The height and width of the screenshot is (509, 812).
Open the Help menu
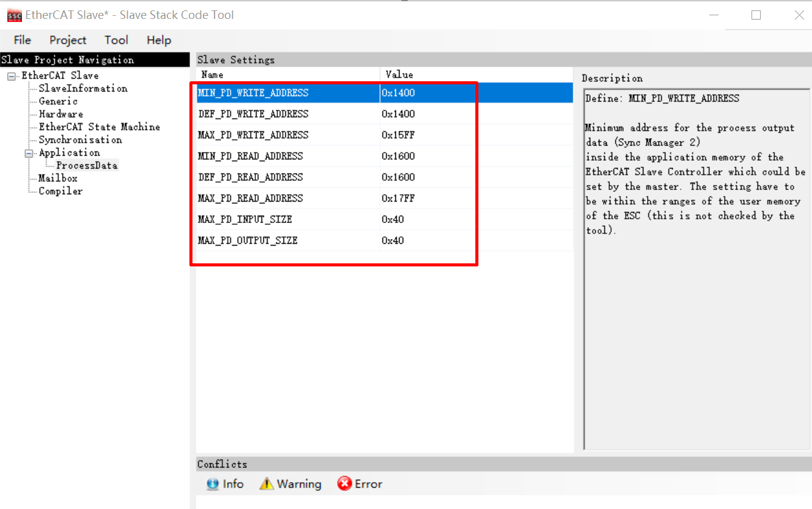click(x=159, y=40)
